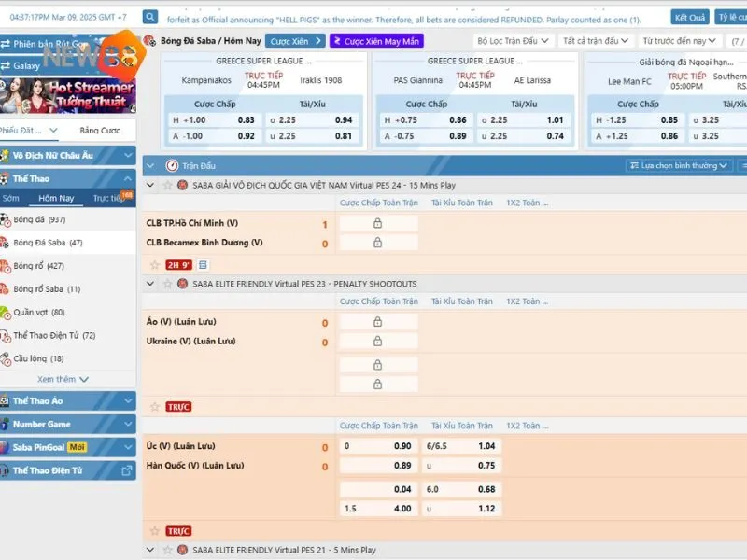
Task: Favorite the SABA Việt Nam Virtual PES 24 league
Action: pos(169,185)
